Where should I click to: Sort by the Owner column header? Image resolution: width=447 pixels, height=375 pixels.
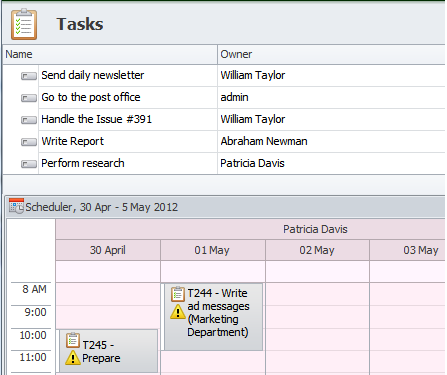pyautogui.click(x=332, y=54)
